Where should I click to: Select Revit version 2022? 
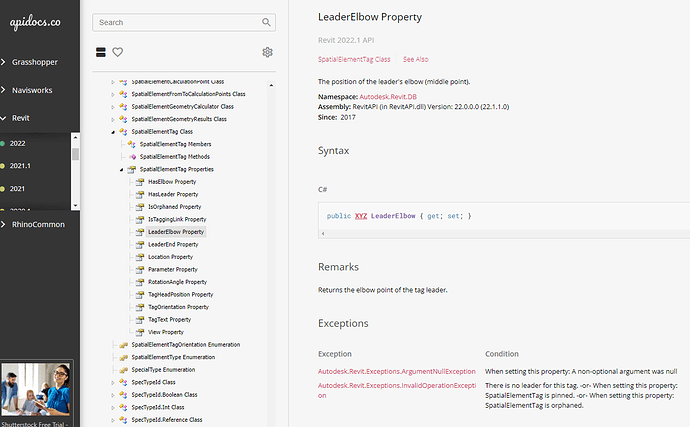click(18, 143)
